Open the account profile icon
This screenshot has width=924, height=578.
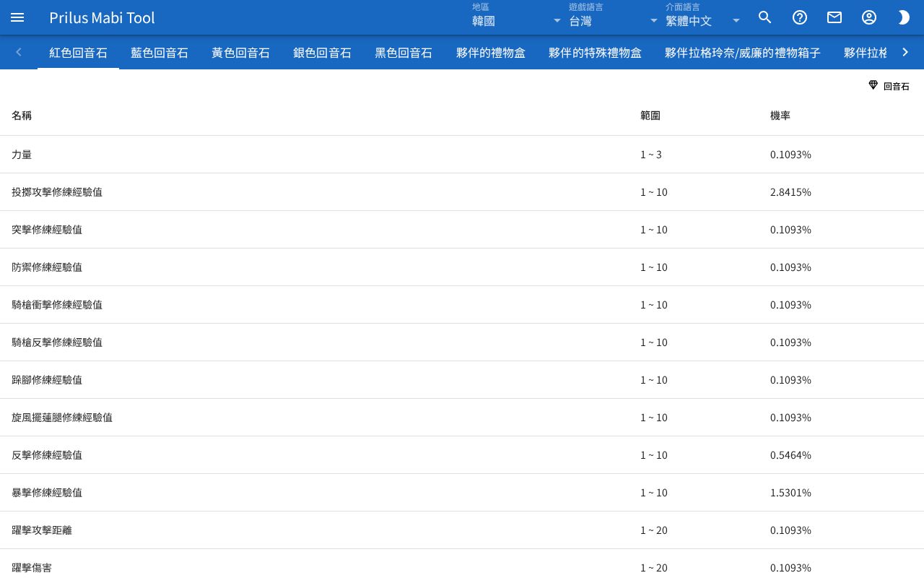tap(869, 17)
